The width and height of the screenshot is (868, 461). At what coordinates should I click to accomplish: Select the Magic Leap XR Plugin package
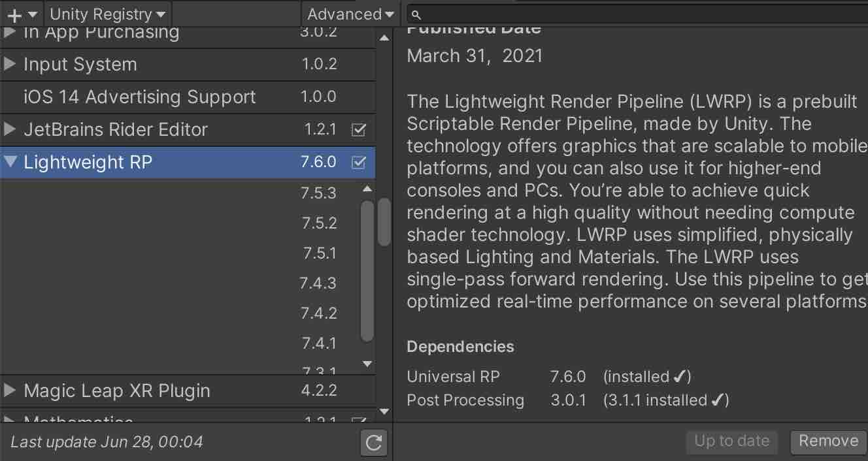pyautogui.click(x=188, y=391)
